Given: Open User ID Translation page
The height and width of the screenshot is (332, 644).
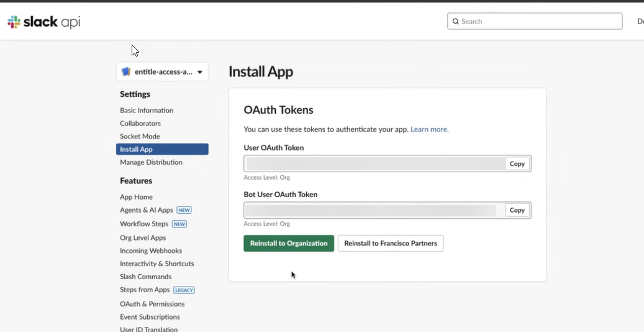Looking at the screenshot, I should pos(148,330).
